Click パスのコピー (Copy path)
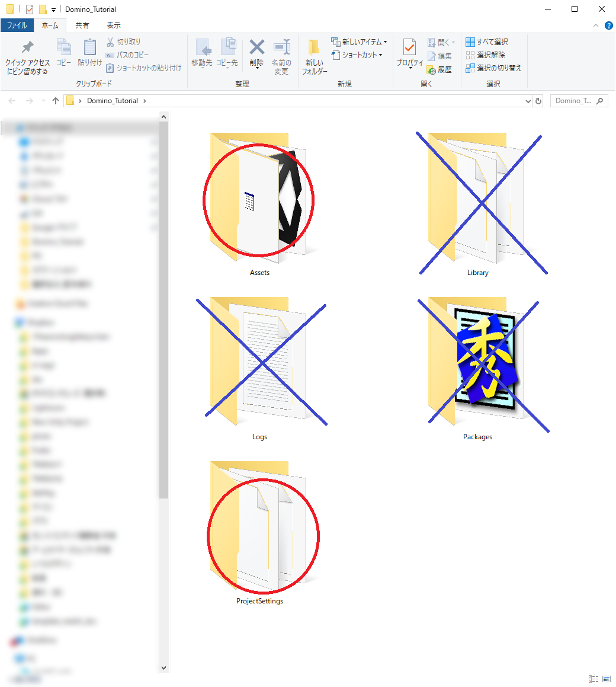The height and width of the screenshot is (687, 616). tap(127, 55)
